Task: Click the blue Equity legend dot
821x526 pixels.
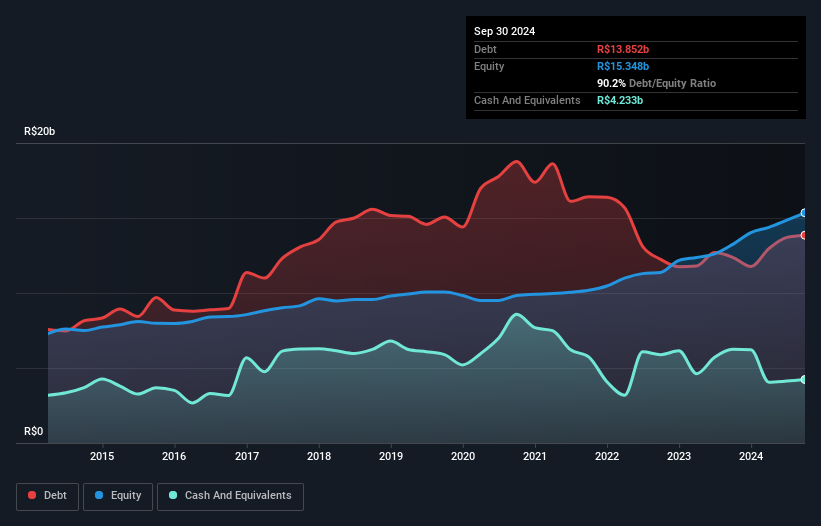Action: [x=101, y=495]
